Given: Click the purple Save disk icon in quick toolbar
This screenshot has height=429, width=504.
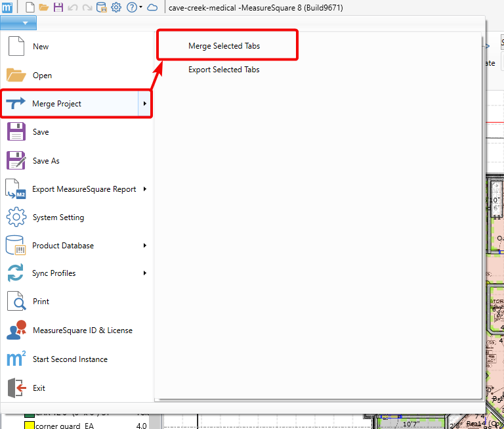Looking at the screenshot, I should pyautogui.click(x=58, y=7).
